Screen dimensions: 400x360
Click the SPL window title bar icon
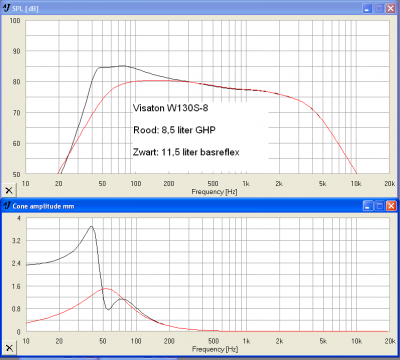coord(6,8)
